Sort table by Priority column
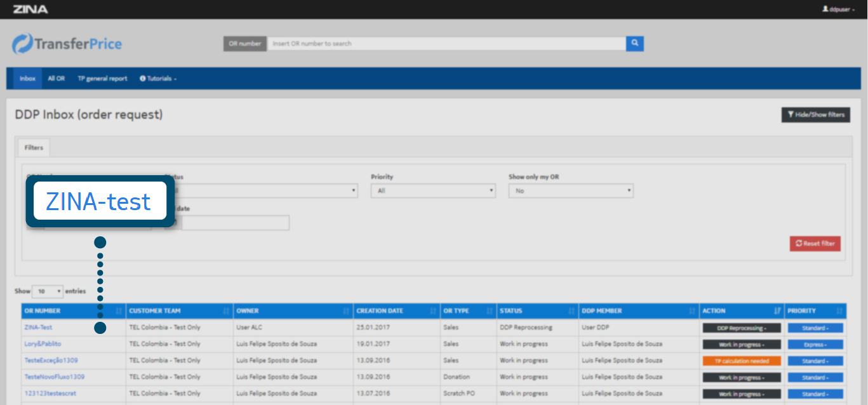This screenshot has width=868, height=405. [802, 311]
